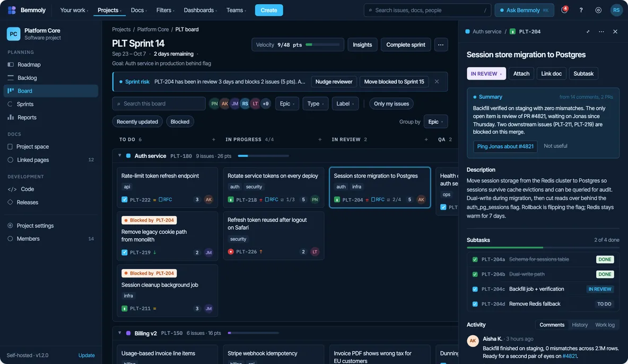
Task: Open the help question mark icon
Action: pyautogui.click(x=581, y=10)
